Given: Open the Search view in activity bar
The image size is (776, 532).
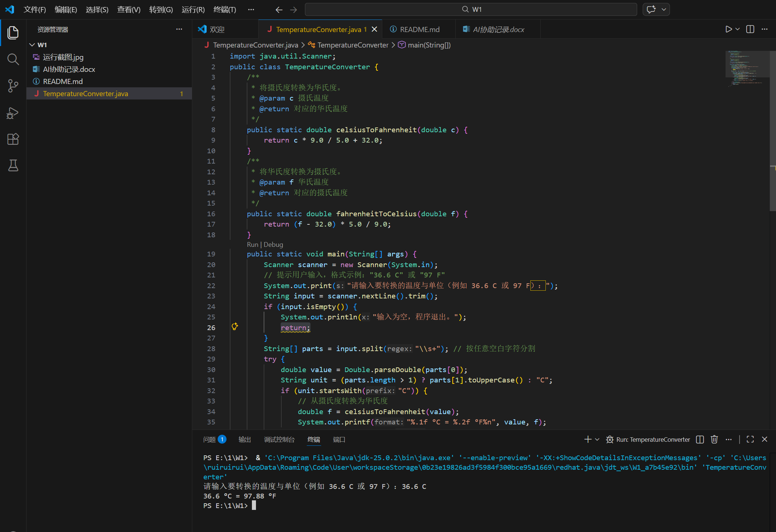Looking at the screenshot, I should tap(13, 59).
